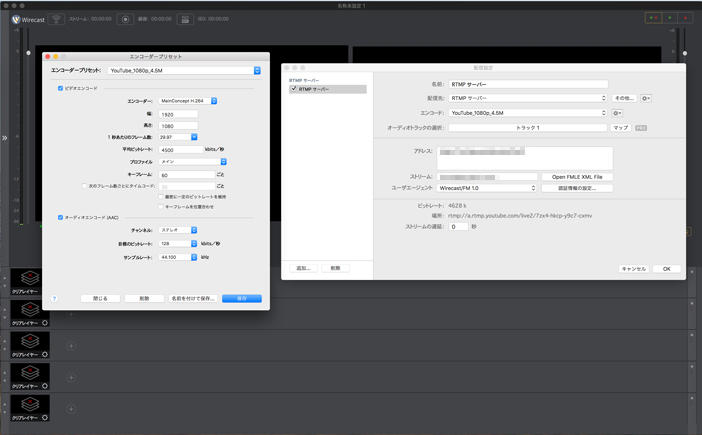Screen dimensions: 702x435
Task: Click the Open FMLE XML File button
Action: coord(577,177)
